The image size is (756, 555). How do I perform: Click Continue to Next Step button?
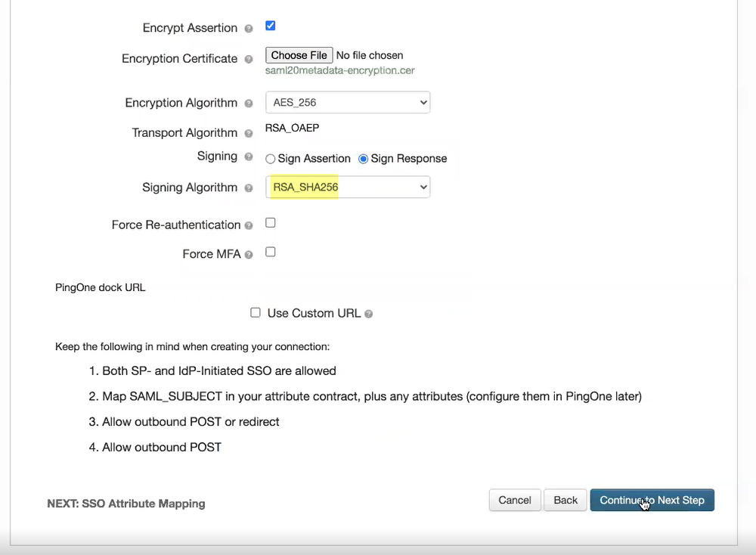652,501
